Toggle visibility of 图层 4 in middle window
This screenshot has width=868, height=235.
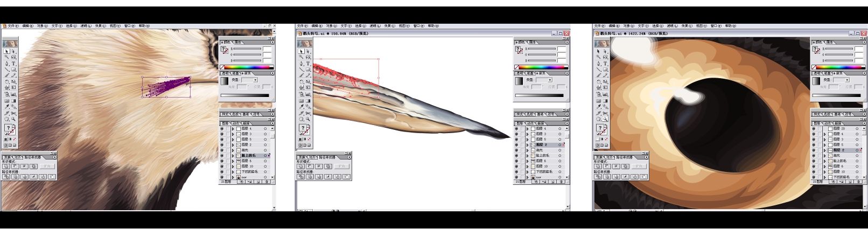[516, 129]
